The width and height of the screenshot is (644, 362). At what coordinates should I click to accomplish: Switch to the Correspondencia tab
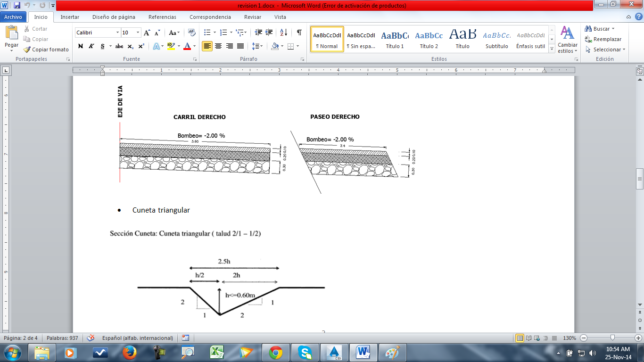(x=210, y=17)
